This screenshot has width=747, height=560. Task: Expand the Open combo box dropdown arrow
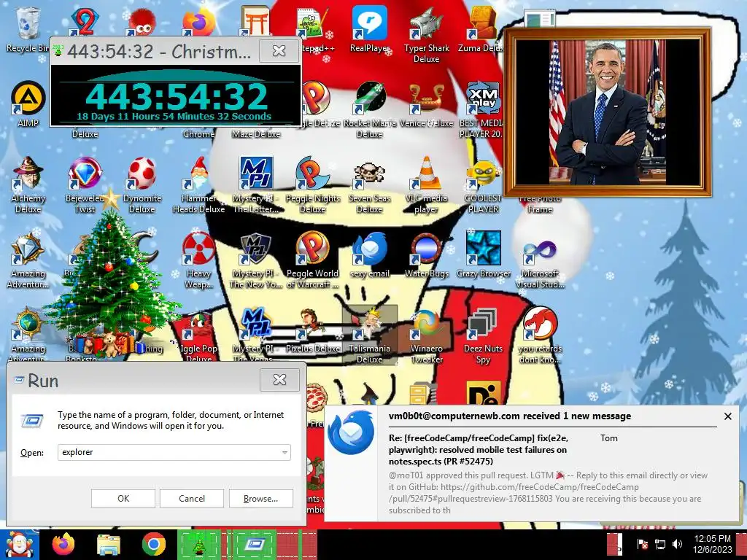(x=285, y=452)
